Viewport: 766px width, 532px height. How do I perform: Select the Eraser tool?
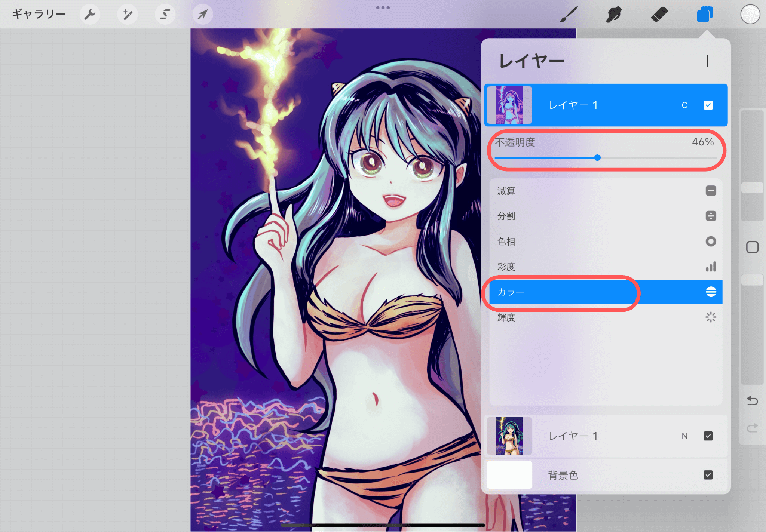pyautogui.click(x=659, y=15)
